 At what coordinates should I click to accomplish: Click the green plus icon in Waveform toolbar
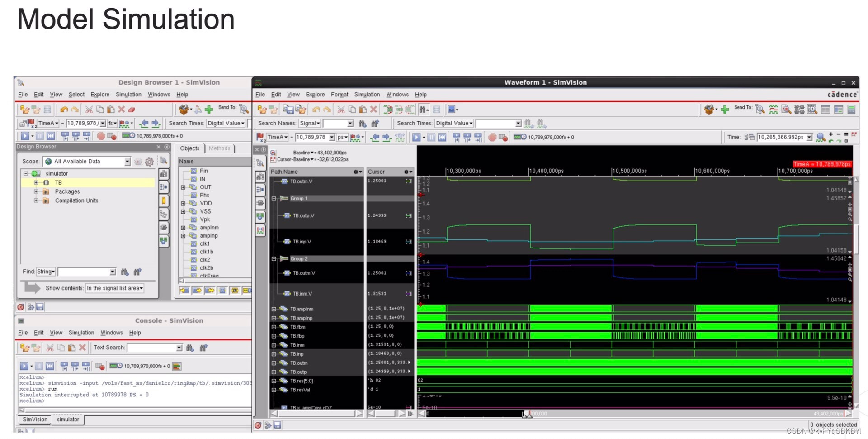(x=725, y=110)
